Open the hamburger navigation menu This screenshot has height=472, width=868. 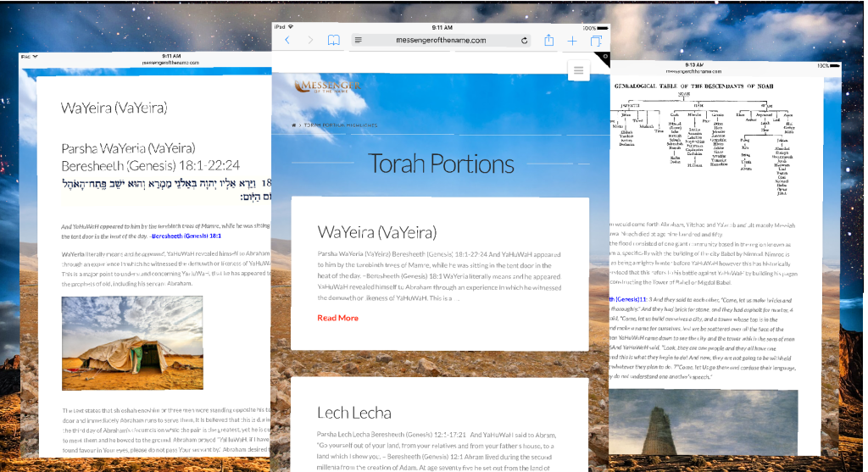578,70
